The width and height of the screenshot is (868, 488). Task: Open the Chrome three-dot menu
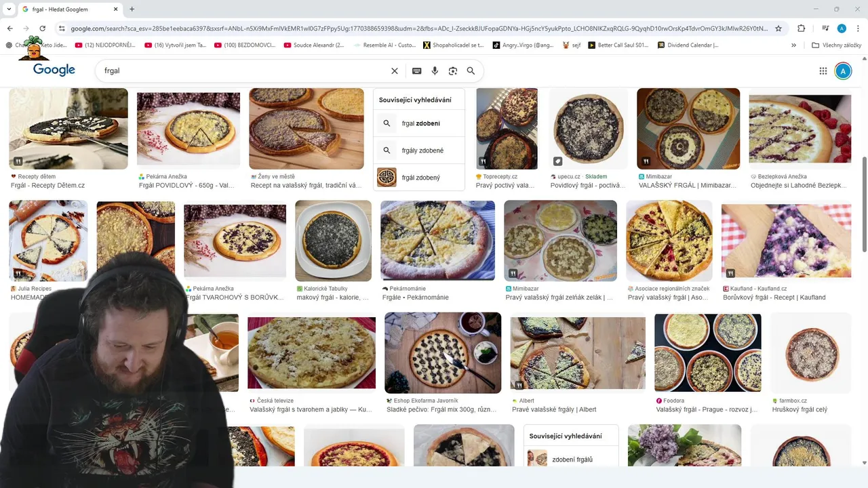858,28
